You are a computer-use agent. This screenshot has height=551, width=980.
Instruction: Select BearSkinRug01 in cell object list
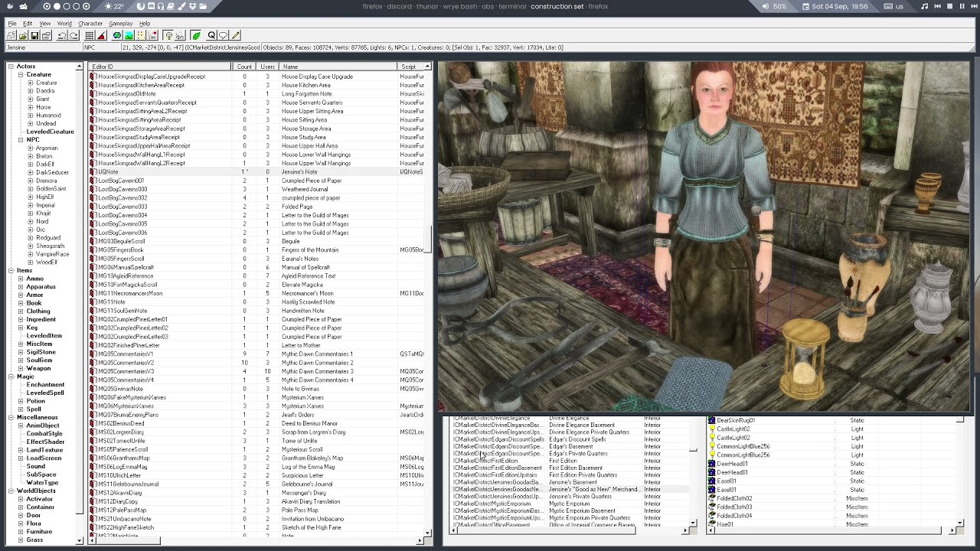(831, 420)
